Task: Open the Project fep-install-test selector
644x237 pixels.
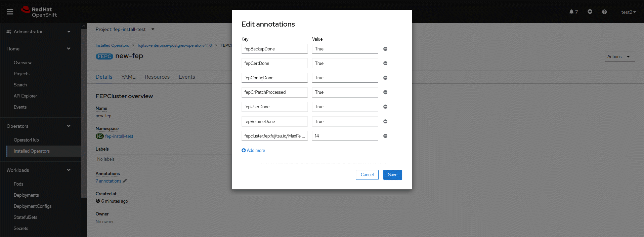Action: click(125, 29)
